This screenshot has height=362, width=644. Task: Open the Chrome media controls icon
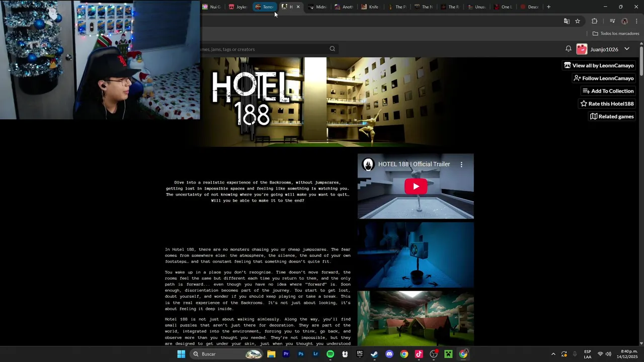click(x=612, y=21)
